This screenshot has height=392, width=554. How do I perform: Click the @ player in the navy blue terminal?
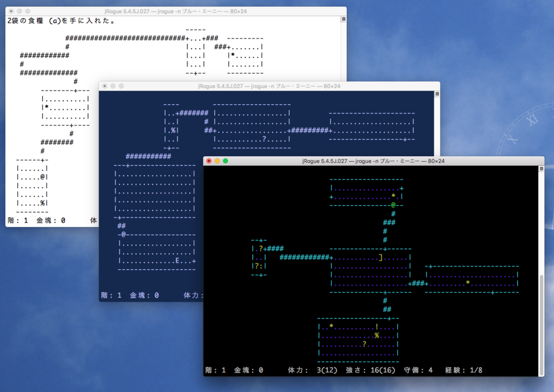123,235
